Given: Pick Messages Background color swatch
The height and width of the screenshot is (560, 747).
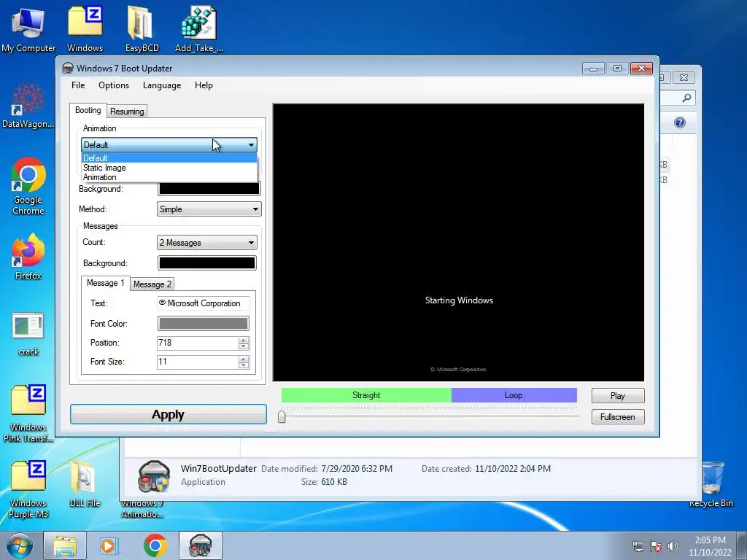Looking at the screenshot, I should pyautogui.click(x=206, y=263).
